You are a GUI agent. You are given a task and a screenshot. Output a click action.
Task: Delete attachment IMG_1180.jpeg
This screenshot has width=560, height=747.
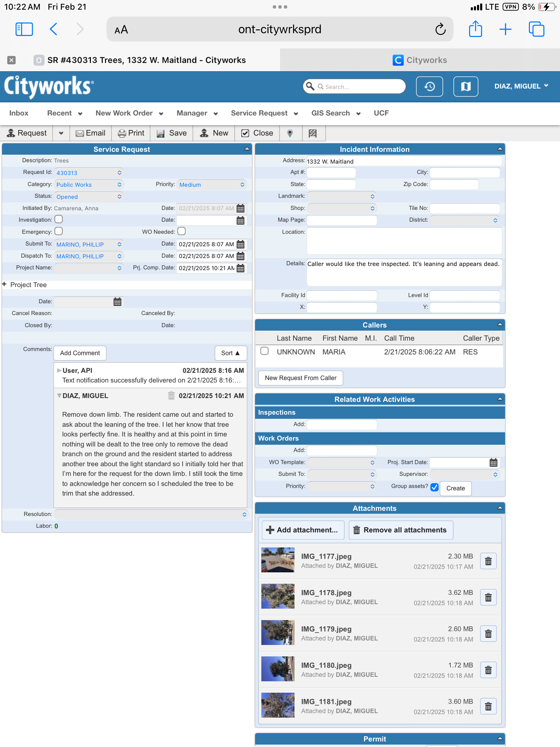[488, 670]
